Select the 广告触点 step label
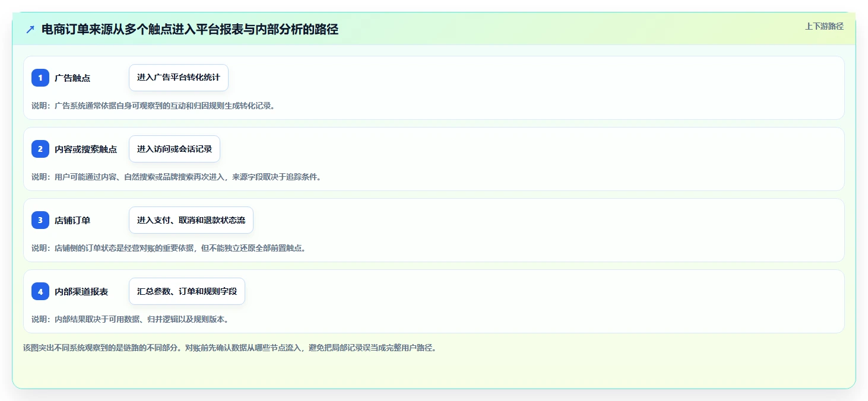 point(72,78)
